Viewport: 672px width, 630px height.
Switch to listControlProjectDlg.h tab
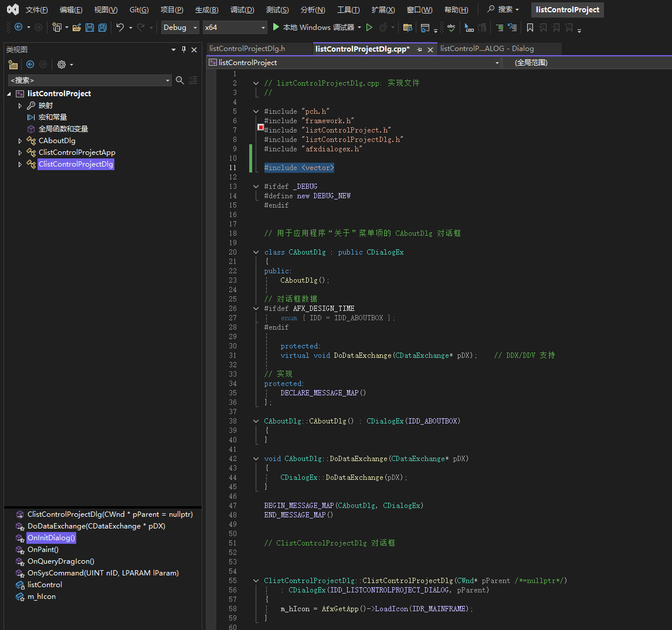point(247,49)
